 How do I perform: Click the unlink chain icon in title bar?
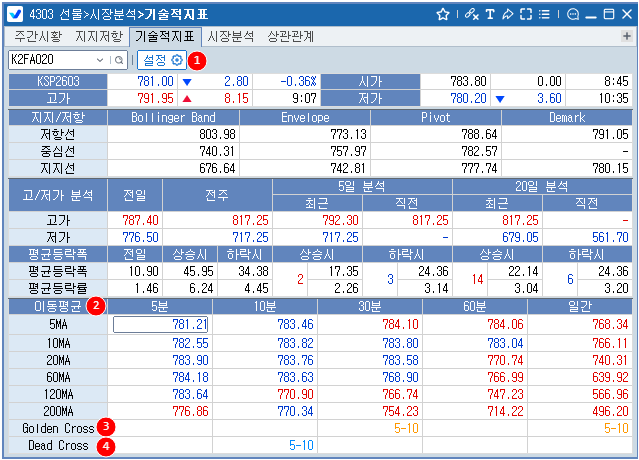click(x=472, y=15)
